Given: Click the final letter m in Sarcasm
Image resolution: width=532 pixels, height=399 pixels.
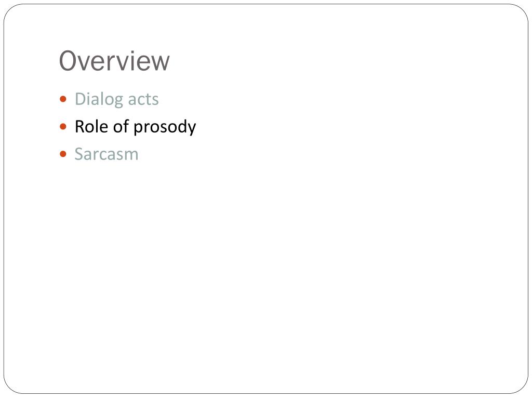Looking at the screenshot, I should point(130,155).
